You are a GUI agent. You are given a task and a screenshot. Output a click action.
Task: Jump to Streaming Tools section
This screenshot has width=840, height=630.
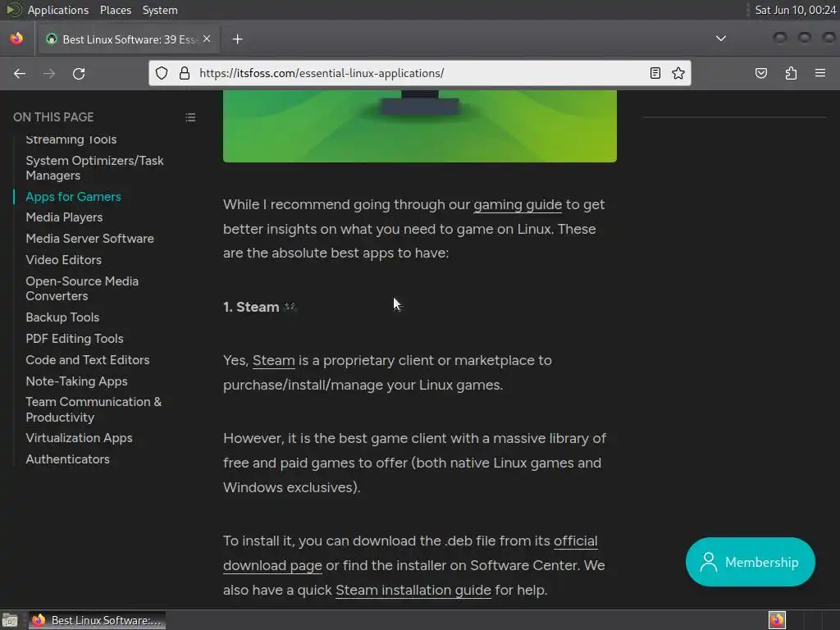pos(71,139)
